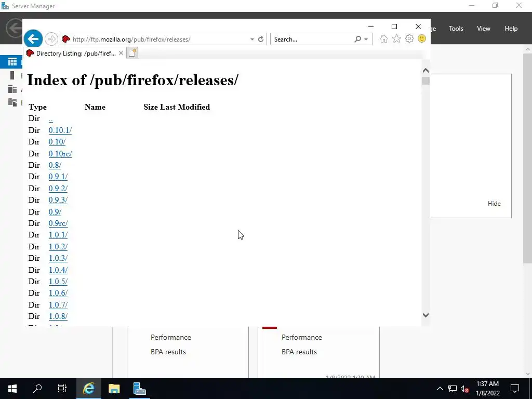This screenshot has height=399, width=532.
Task: Open taskbar search magnifier
Action: 37,389
